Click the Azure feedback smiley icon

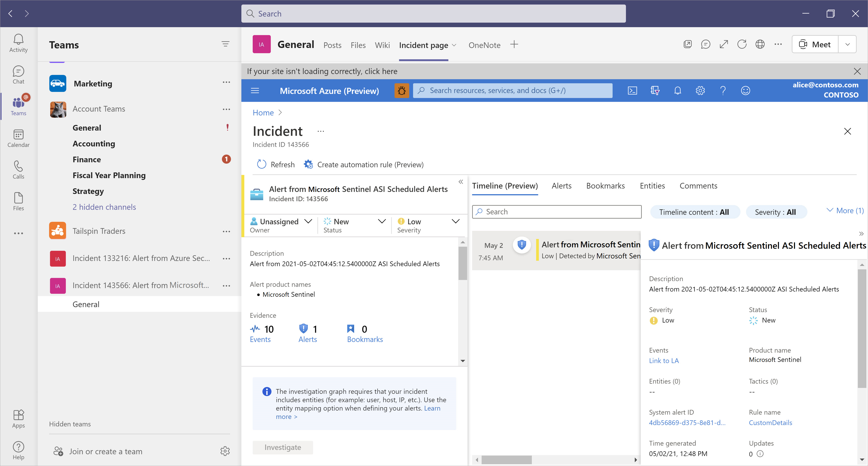(745, 90)
